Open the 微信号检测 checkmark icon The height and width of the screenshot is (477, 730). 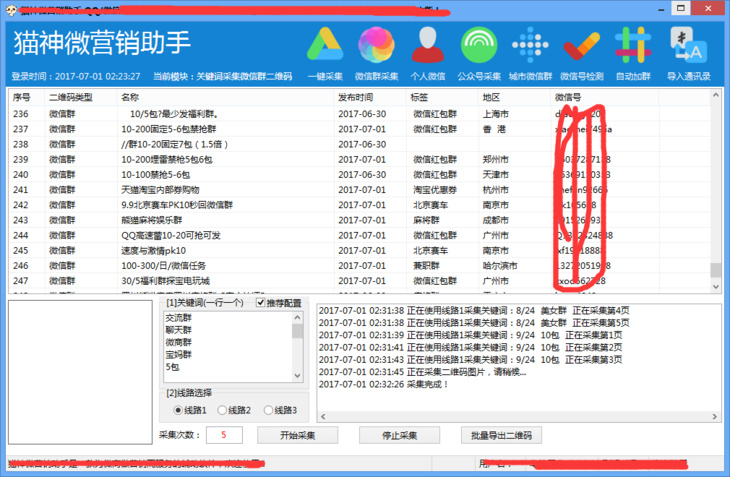[x=581, y=53]
